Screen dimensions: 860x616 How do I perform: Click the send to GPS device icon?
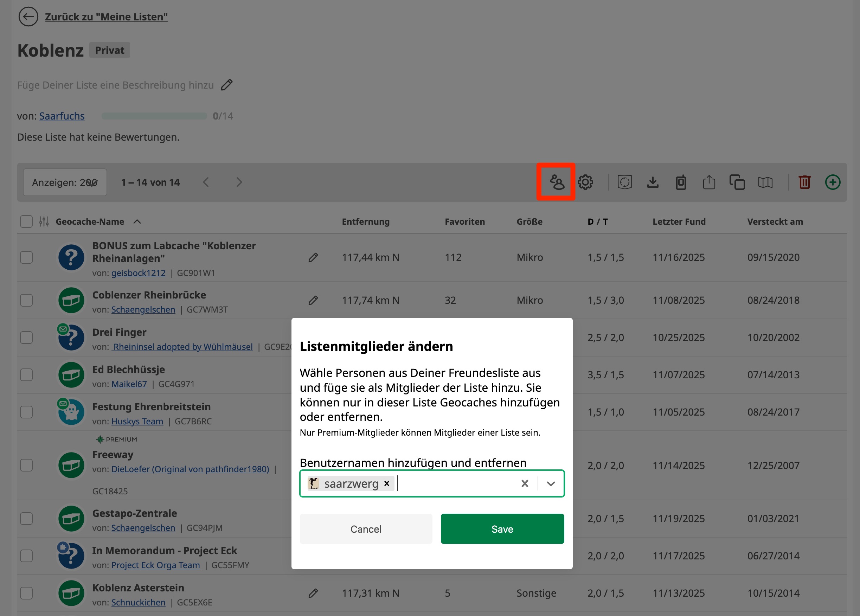[x=681, y=182]
